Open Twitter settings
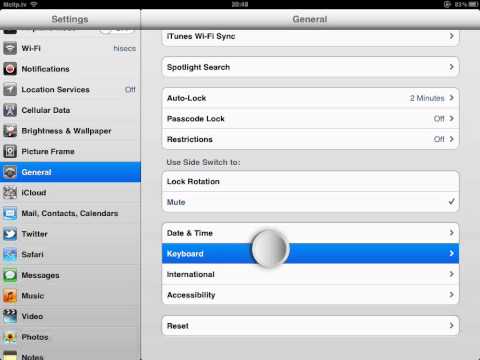 point(70,234)
